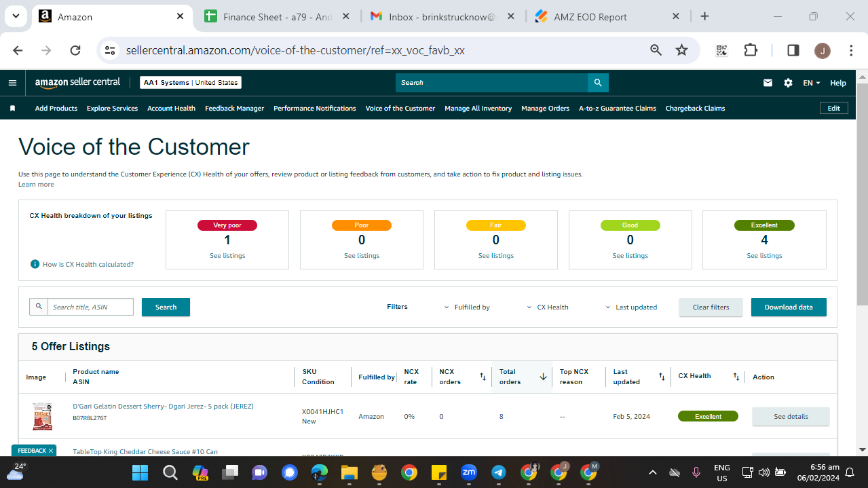Image resolution: width=868 pixels, height=488 pixels.
Task: Open the EN language dropdown
Action: tap(812, 83)
